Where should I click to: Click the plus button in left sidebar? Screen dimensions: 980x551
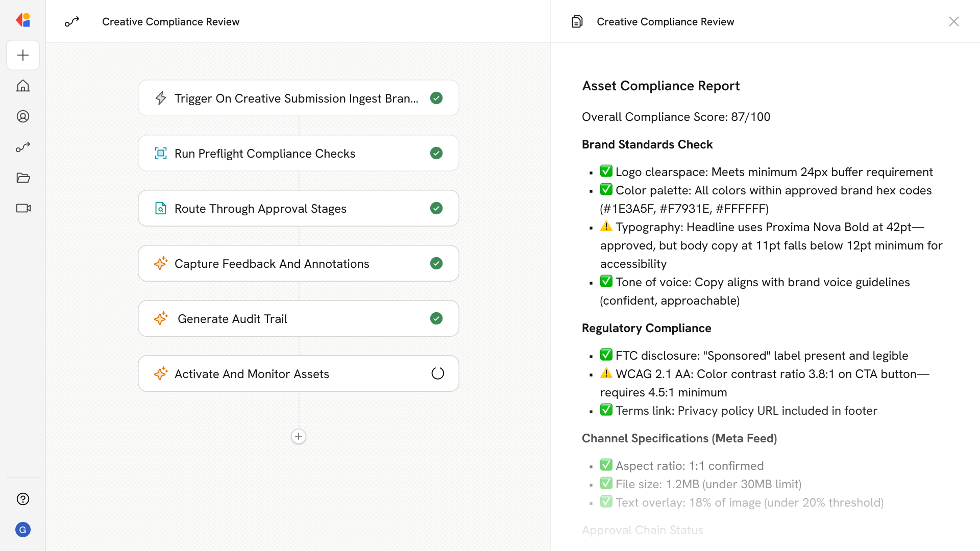(x=23, y=55)
